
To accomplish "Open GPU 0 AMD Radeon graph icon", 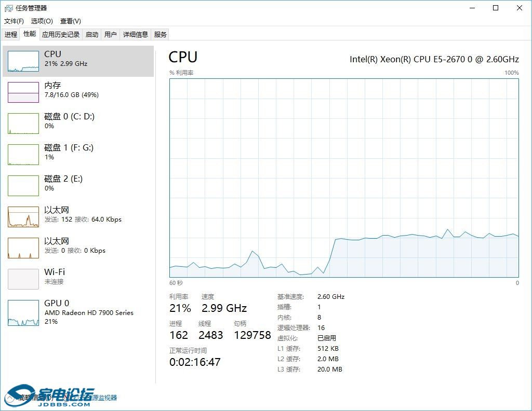I will (x=23, y=313).
